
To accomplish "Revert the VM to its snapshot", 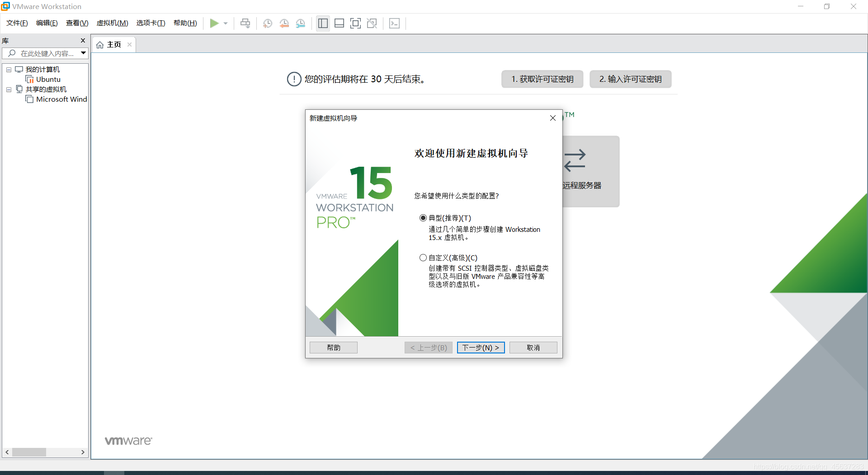I will 284,23.
